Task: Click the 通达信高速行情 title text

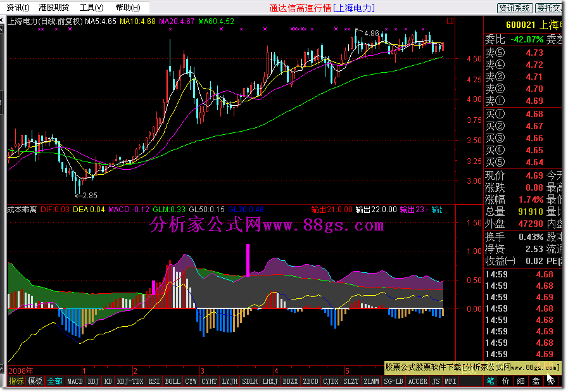Action: [300, 8]
